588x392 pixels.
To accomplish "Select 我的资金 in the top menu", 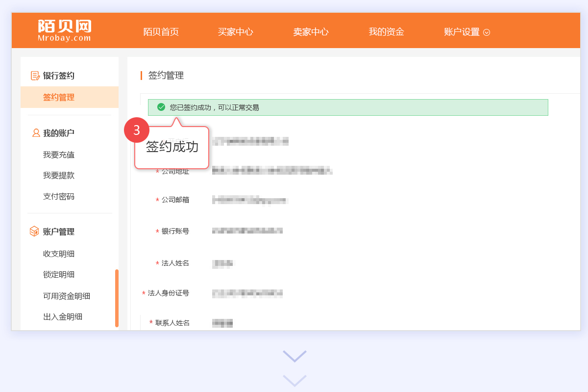I will click(386, 32).
